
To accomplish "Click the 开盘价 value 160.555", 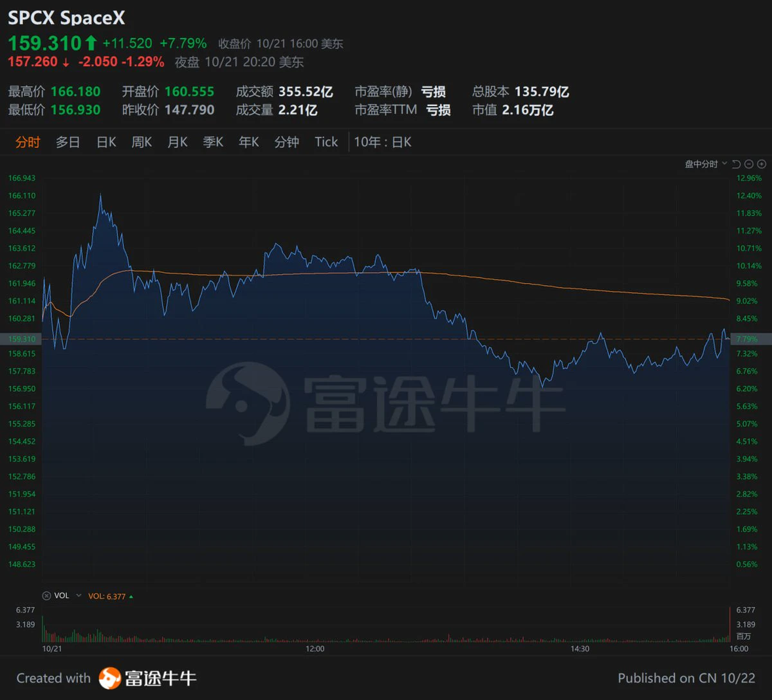I will pos(189,91).
